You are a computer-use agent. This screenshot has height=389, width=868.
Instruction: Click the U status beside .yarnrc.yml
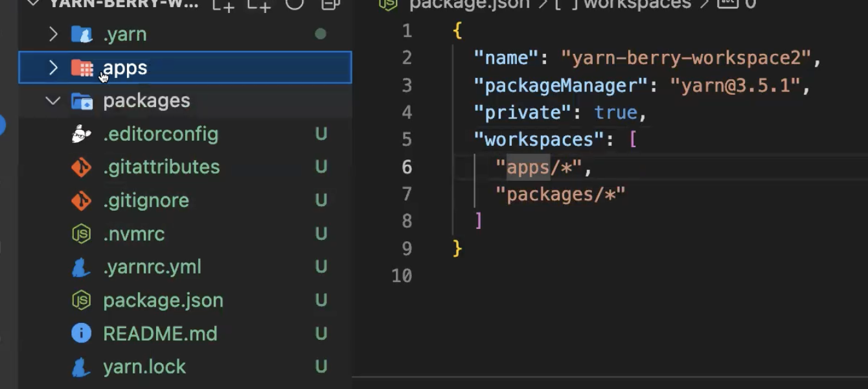click(x=321, y=267)
